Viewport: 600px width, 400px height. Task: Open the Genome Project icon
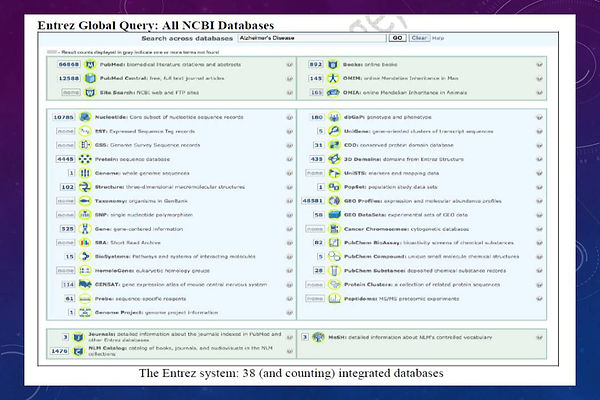pos(85,312)
